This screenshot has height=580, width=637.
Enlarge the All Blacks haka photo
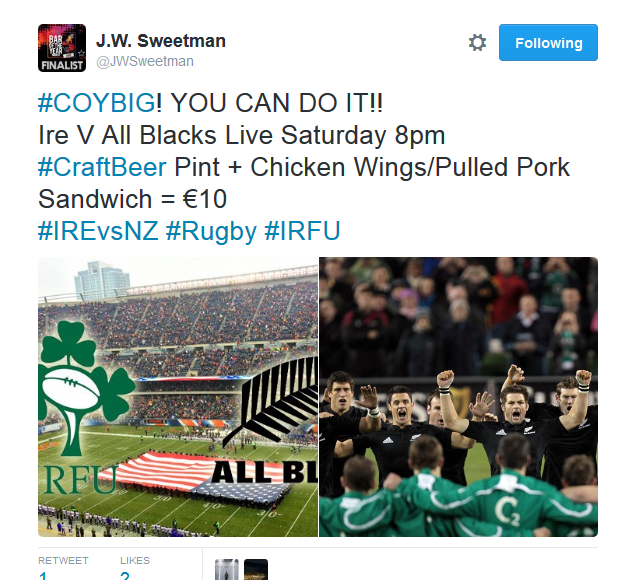[458, 397]
